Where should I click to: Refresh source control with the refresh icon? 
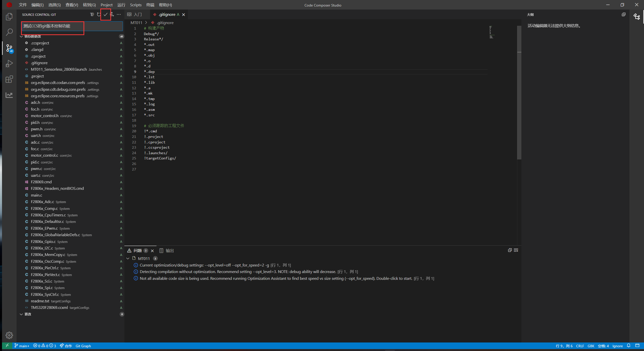coord(99,15)
